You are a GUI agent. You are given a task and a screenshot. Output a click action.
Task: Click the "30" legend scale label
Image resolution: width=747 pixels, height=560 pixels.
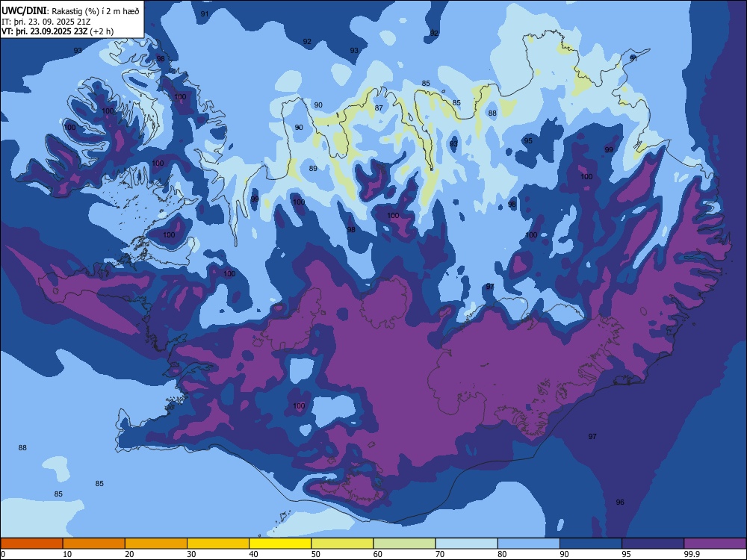(x=191, y=554)
